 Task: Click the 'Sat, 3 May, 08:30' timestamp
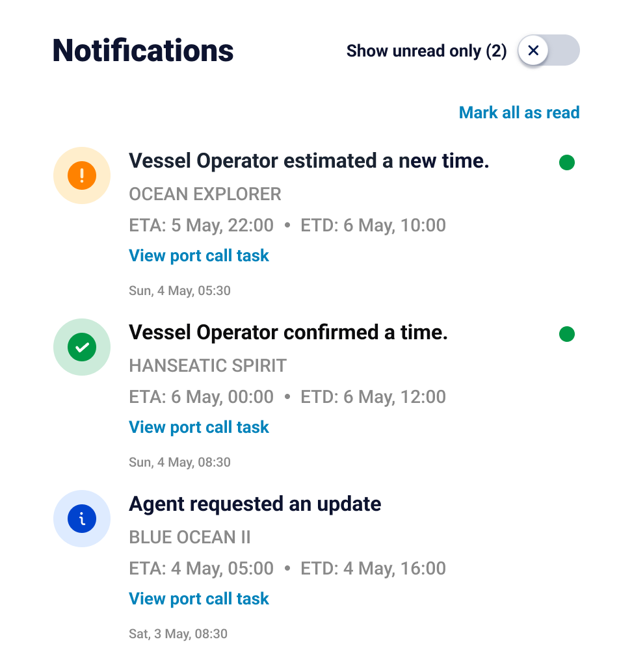tap(178, 634)
